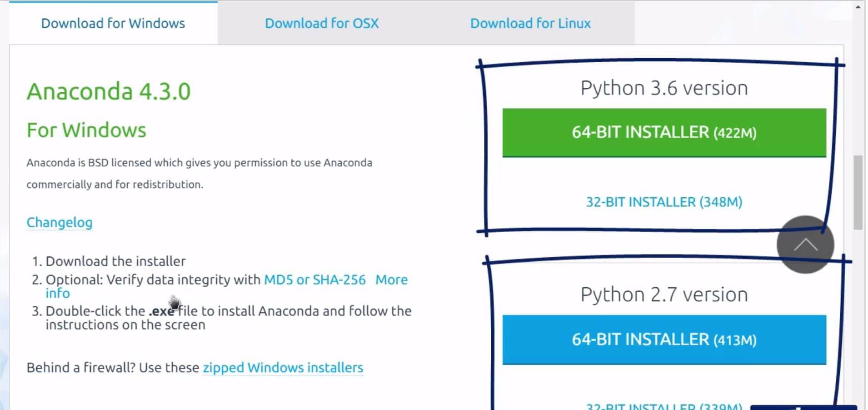Select the Download for Windows tab
The image size is (868, 410).
pos(112,23)
